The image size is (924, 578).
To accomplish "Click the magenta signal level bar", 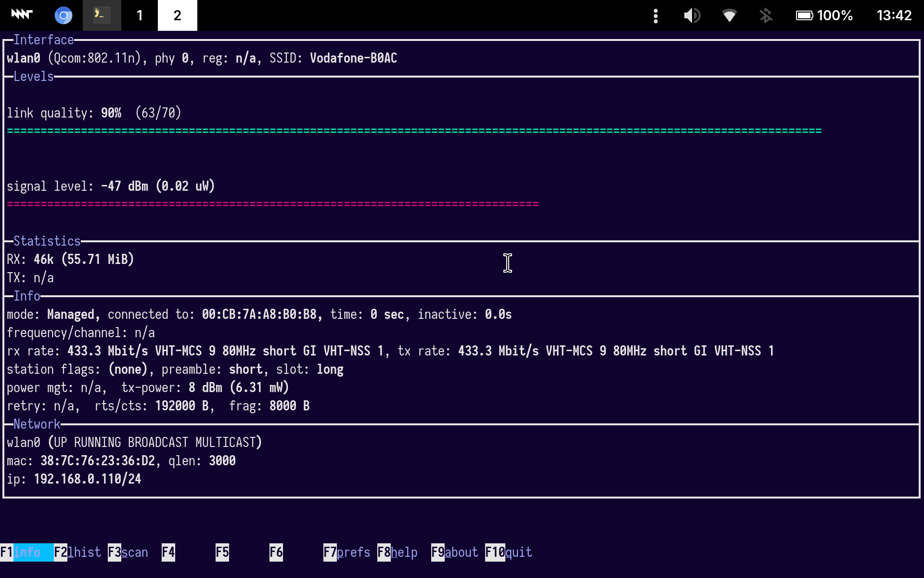I will [x=272, y=204].
